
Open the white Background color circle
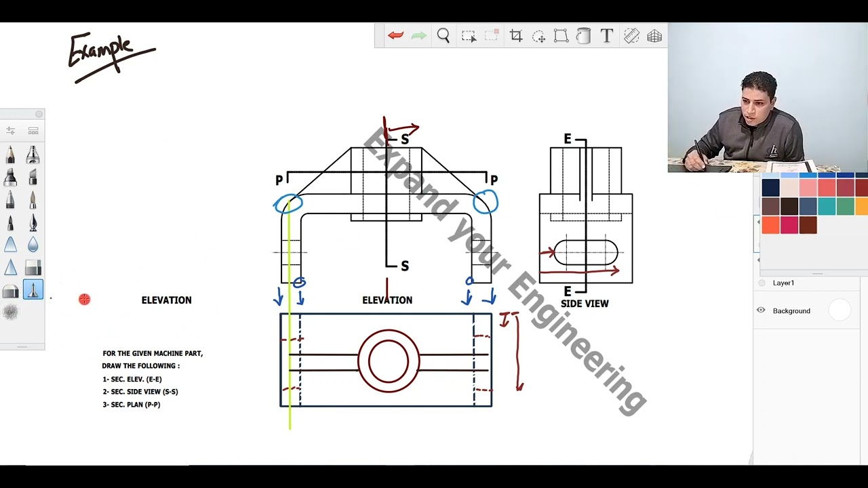pyautogui.click(x=840, y=310)
